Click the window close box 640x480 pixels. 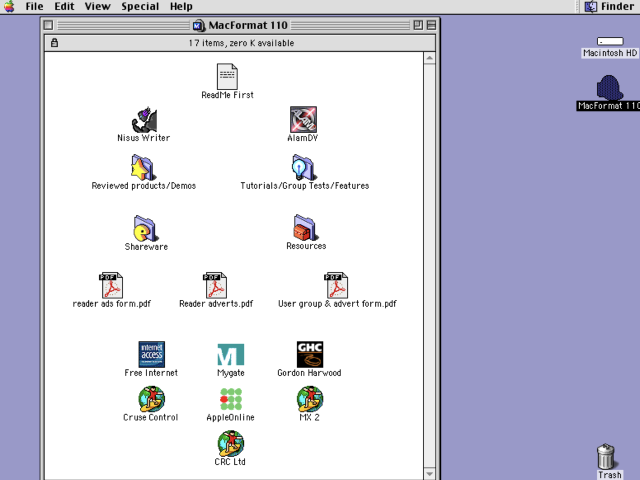48,25
